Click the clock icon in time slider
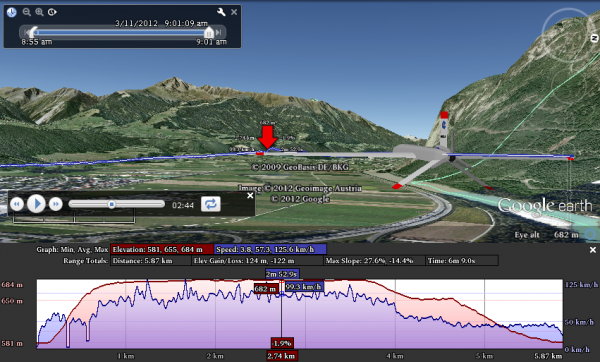The width and height of the screenshot is (600, 362). (x=12, y=12)
